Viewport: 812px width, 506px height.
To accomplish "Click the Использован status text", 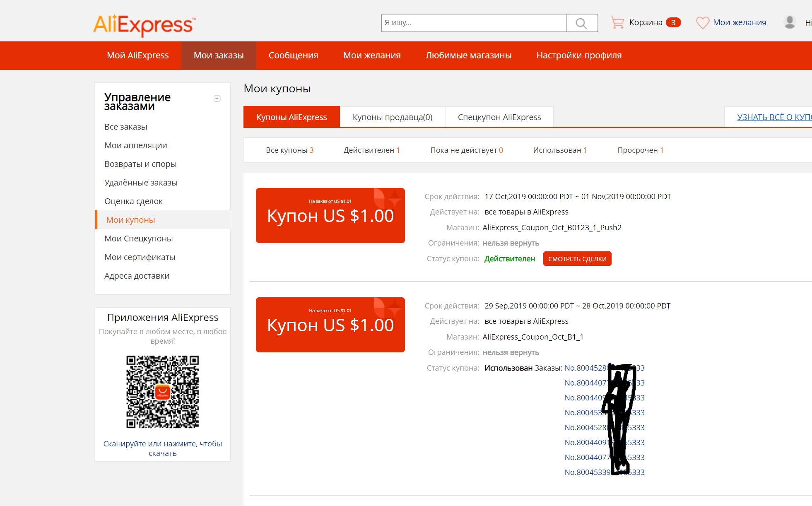I will [508, 368].
